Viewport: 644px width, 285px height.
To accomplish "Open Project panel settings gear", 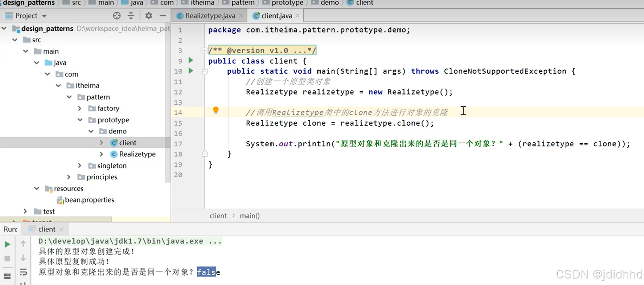I will [x=148, y=16].
